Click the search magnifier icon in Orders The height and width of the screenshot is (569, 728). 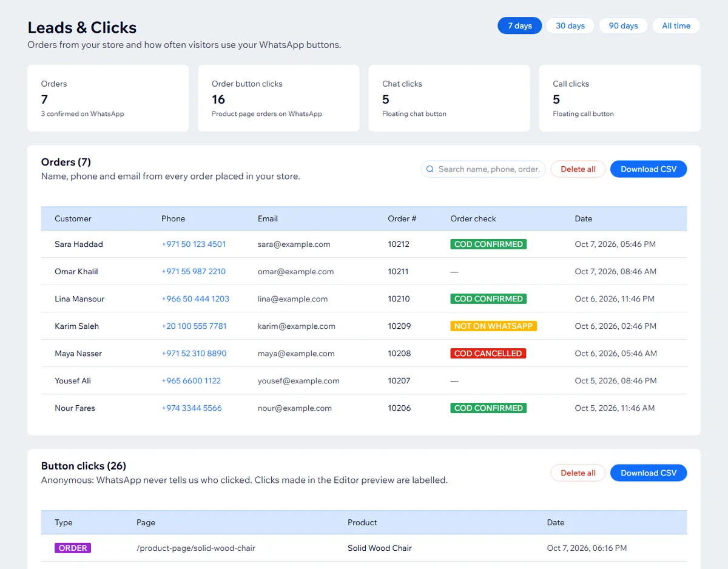430,169
